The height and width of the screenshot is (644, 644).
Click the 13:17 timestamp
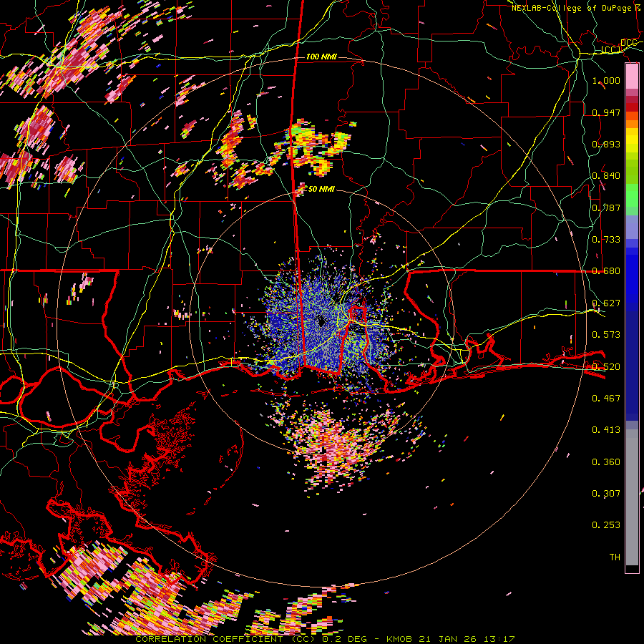(500, 639)
